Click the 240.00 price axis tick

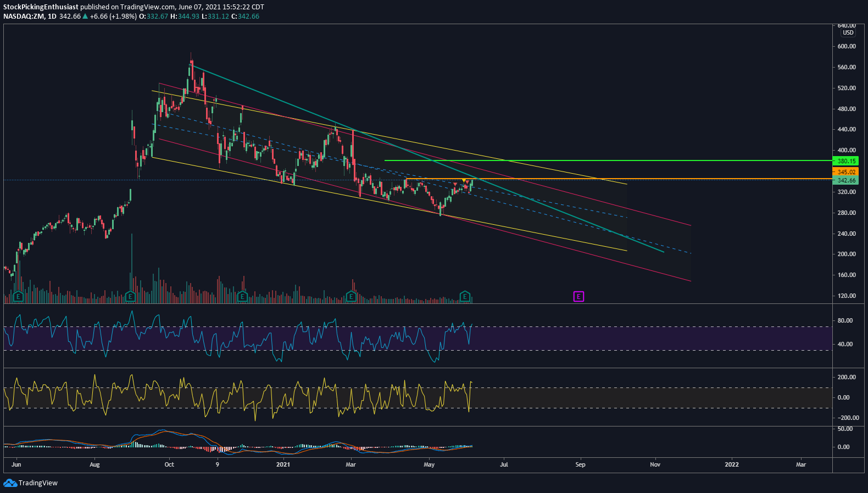(x=847, y=234)
